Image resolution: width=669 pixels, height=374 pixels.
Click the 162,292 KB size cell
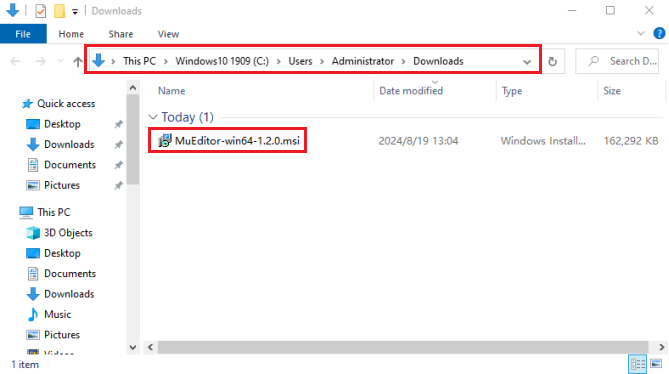coord(631,141)
